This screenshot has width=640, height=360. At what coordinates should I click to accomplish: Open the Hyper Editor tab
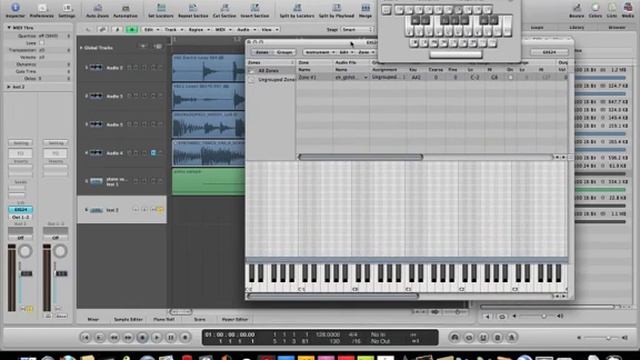point(235,320)
